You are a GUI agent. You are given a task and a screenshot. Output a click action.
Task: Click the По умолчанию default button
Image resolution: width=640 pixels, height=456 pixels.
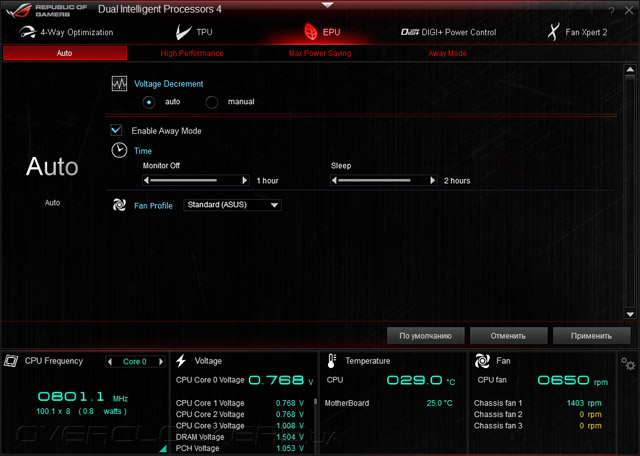pyautogui.click(x=425, y=336)
